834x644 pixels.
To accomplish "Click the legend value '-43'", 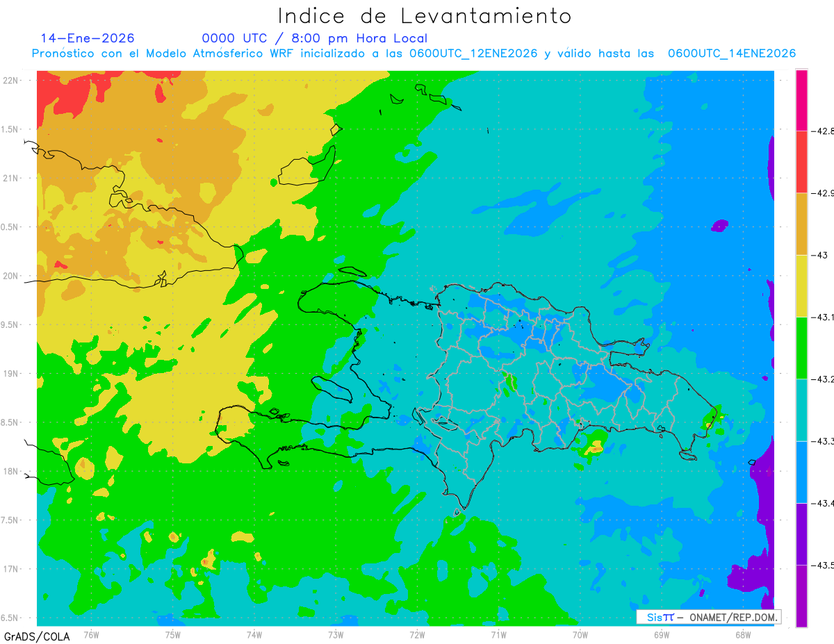I will click(819, 255).
